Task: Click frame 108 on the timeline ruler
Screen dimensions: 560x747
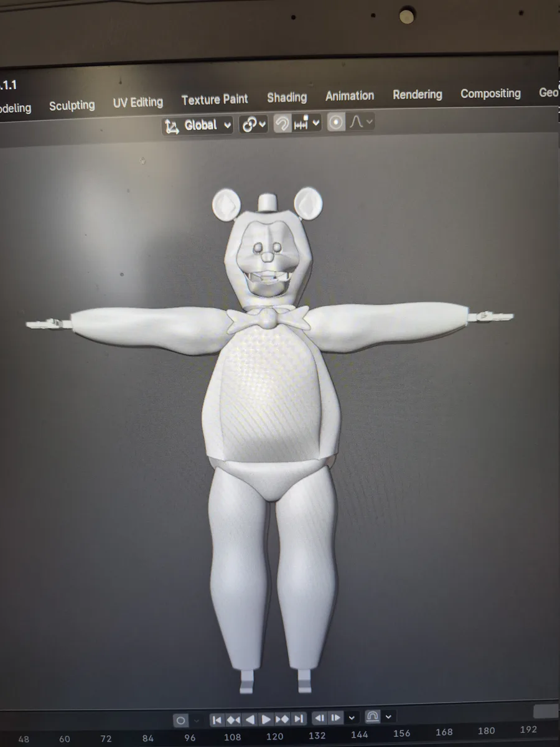Action: click(x=232, y=737)
